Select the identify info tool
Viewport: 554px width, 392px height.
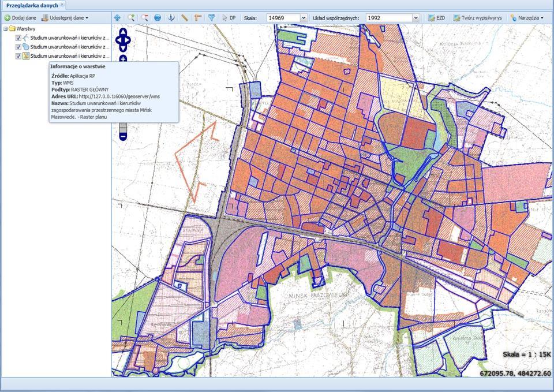click(171, 18)
